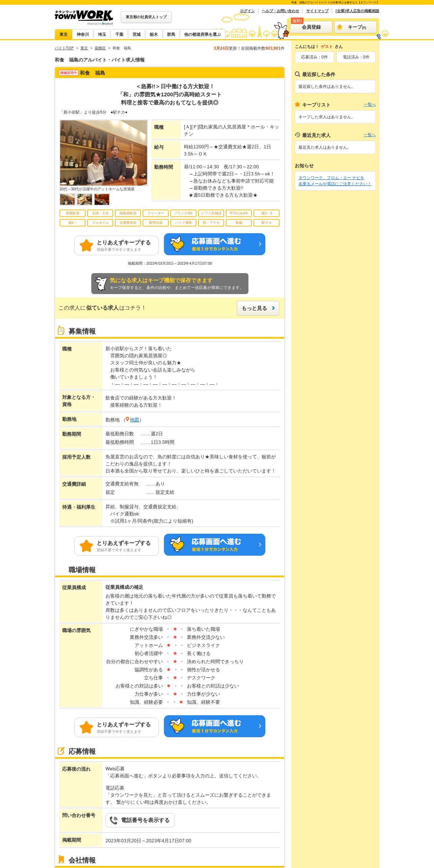Select the second food dish thumbnail

[x=85, y=199]
